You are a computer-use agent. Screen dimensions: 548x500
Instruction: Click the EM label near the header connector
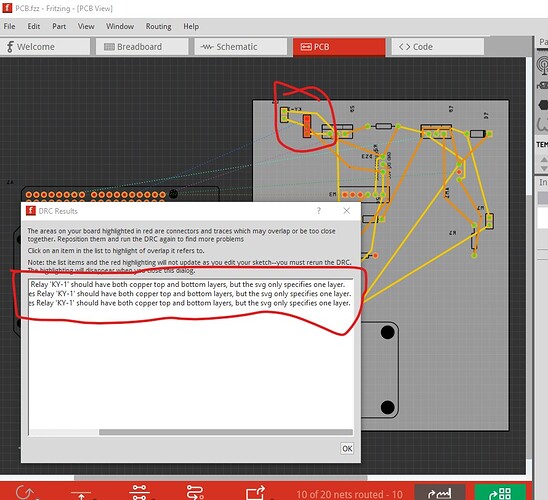(x=332, y=194)
